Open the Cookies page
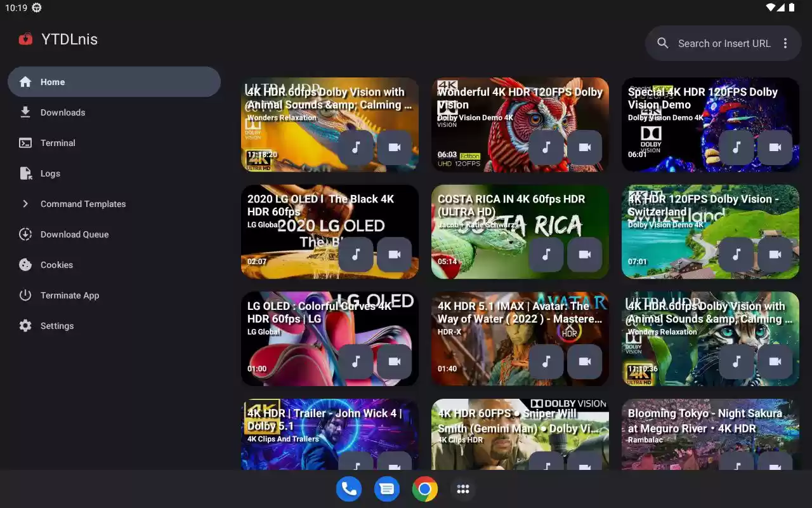This screenshot has height=508, width=812. 56,265
